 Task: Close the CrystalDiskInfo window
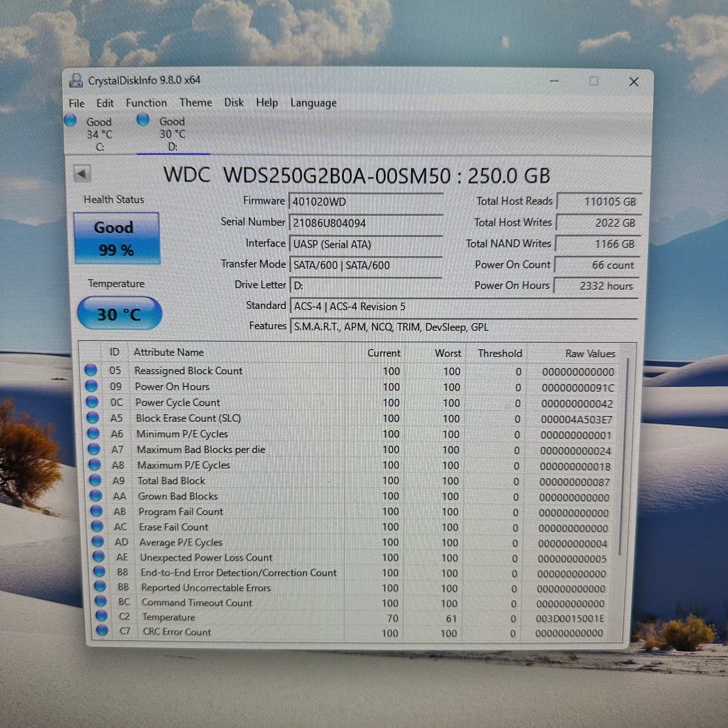(634, 82)
